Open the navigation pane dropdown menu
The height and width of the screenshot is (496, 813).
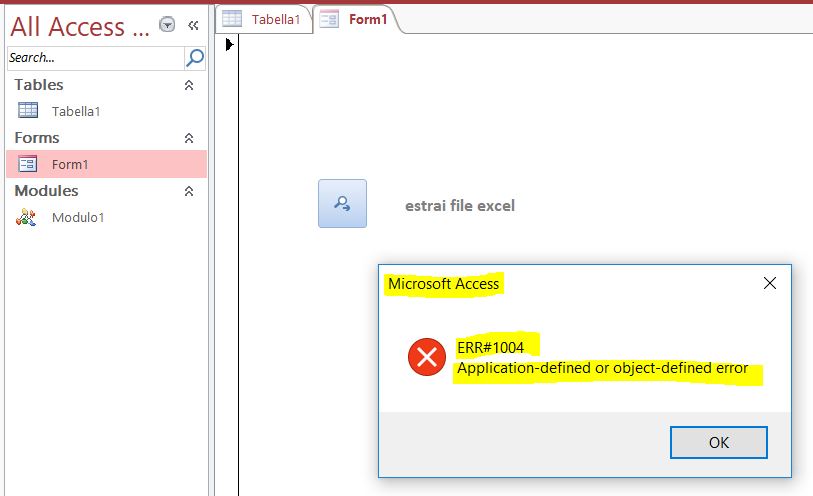[x=167, y=24]
